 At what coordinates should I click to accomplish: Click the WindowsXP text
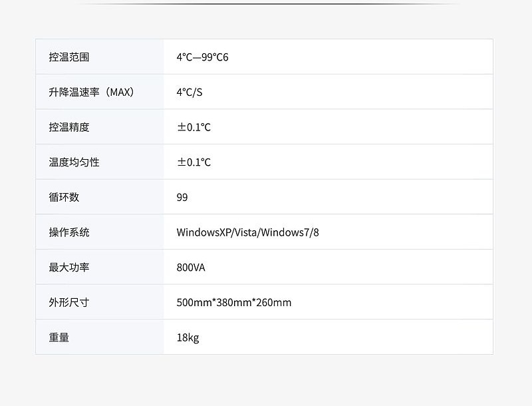[x=205, y=232]
